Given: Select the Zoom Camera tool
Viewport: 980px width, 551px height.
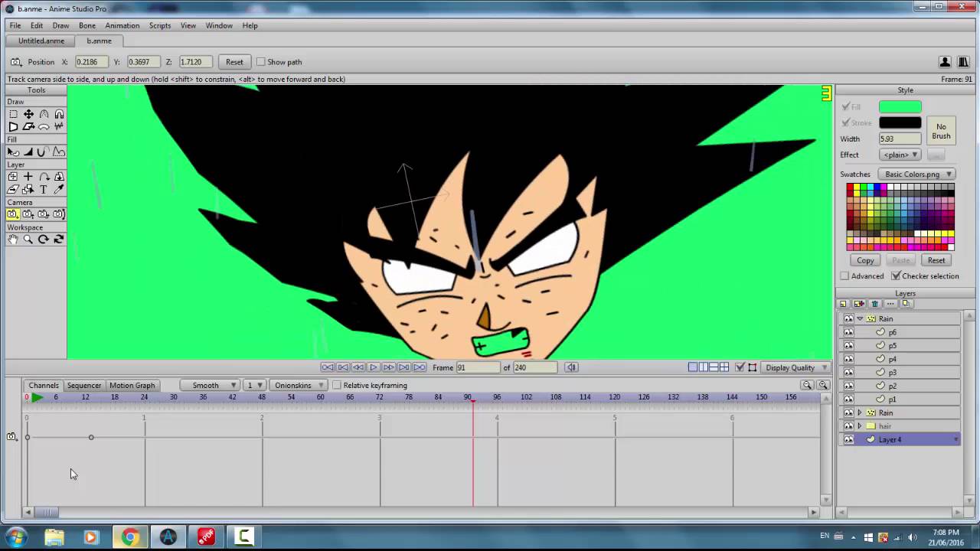Looking at the screenshot, I should [28, 214].
